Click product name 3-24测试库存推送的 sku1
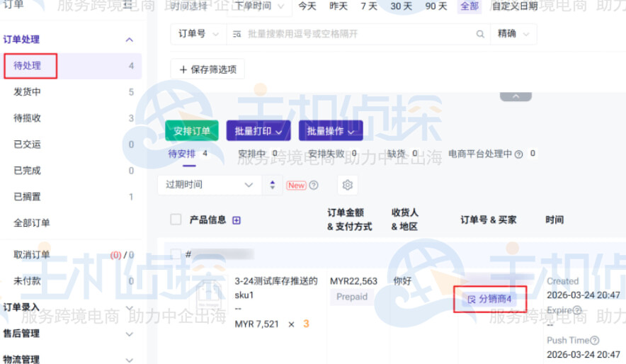The height and width of the screenshot is (364, 626). (276, 288)
